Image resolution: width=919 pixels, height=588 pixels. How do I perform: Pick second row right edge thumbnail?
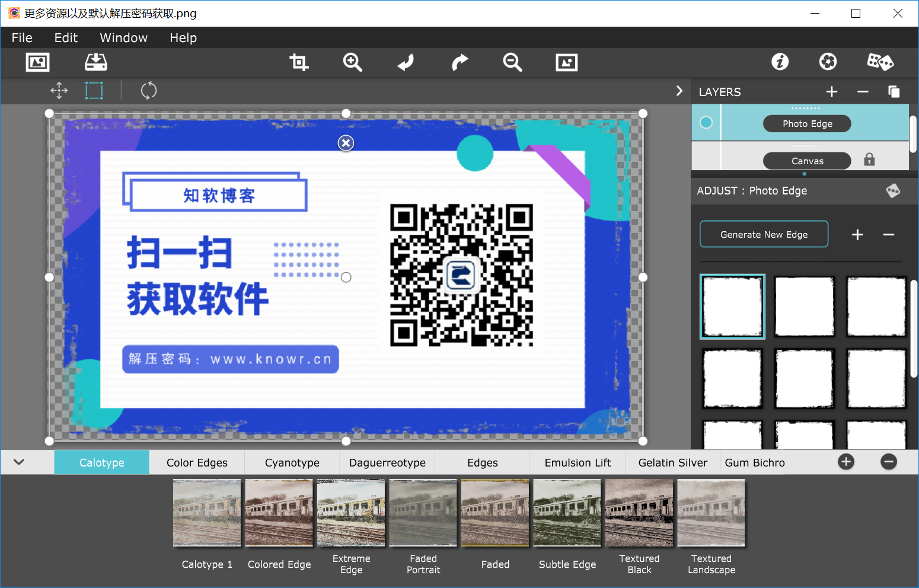876,379
